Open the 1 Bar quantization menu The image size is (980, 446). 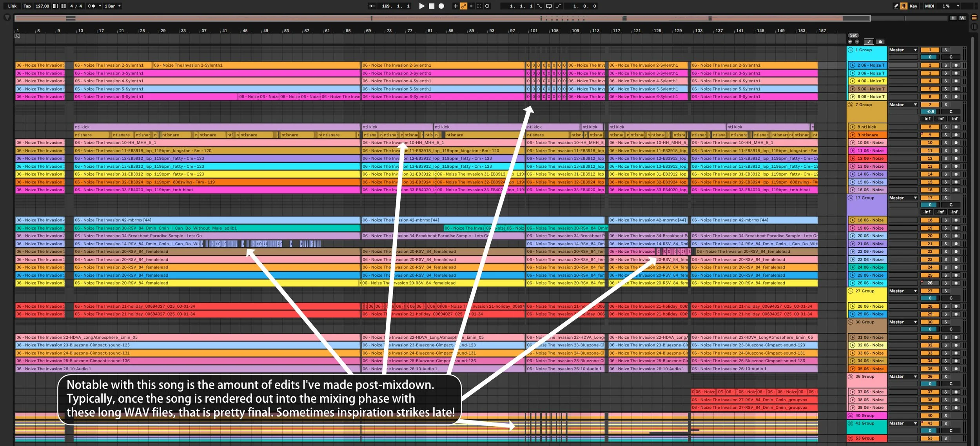(x=113, y=6)
